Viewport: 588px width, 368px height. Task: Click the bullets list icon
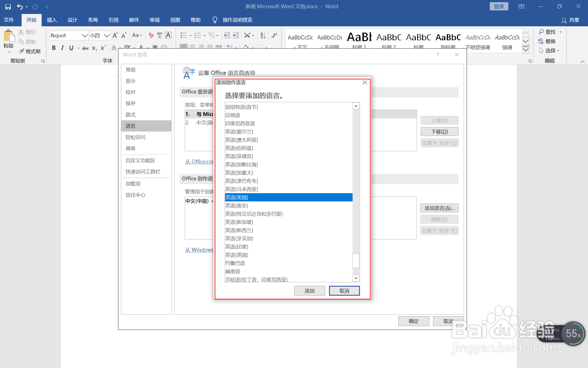pyautogui.click(x=184, y=35)
